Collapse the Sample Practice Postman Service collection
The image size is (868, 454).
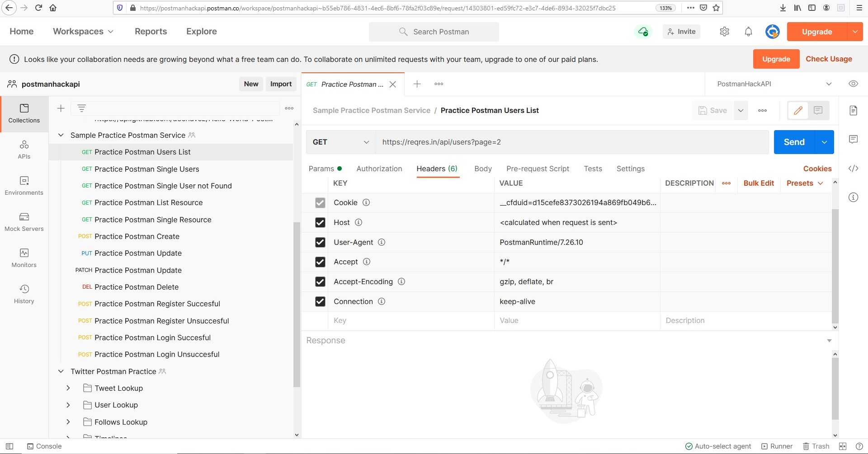click(61, 135)
